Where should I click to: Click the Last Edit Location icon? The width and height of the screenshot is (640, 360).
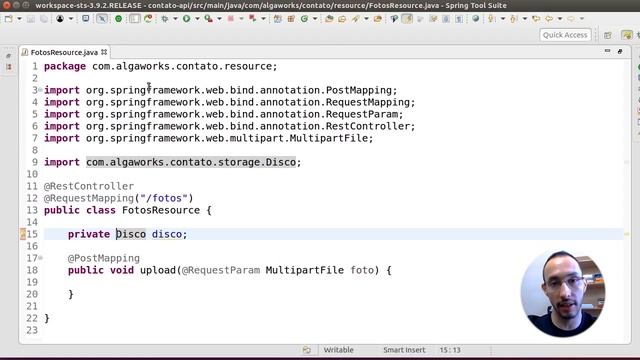click(536, 19)
